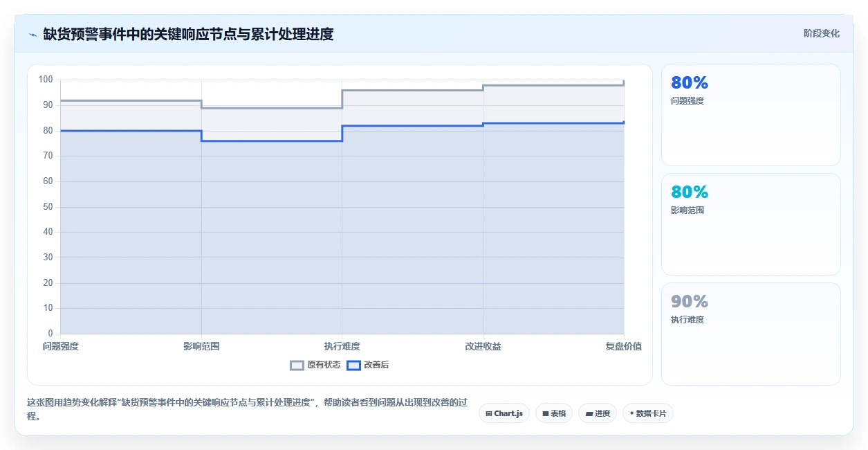Open the 执行难度 90% data card
The image size is (868, 450).
point(751,334)
